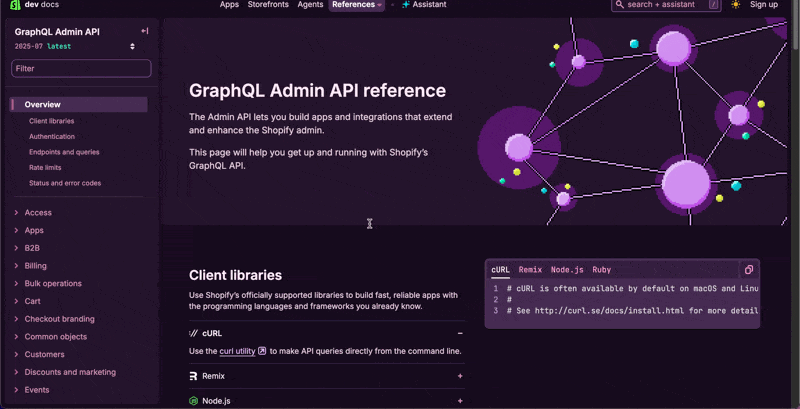This screenshot has height=409, width=800.
Task: Jump to Rate limits in the sidebar
Action: pyautogui.click(x=45, y=167)
